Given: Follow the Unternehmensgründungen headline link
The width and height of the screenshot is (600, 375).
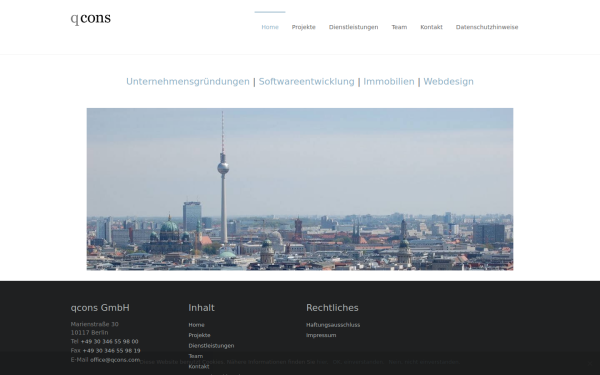Looking at the screenshot, I should pyautogui.click(x=188, y=82).
